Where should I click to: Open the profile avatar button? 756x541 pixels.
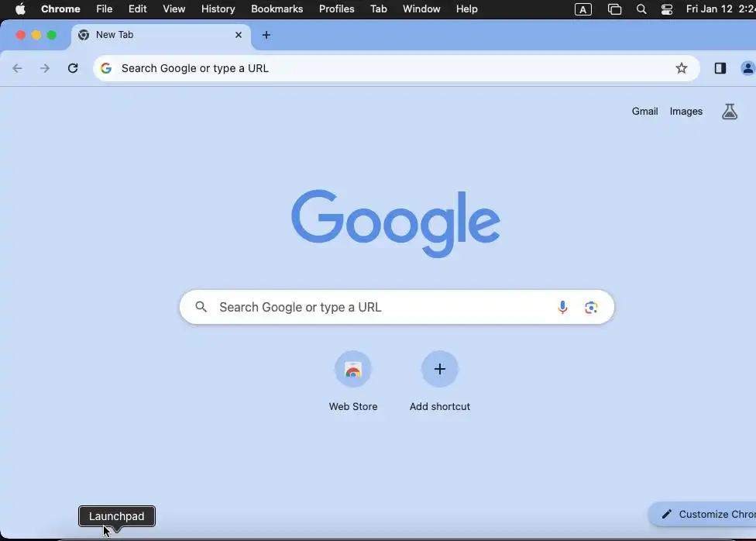click(x=747, y=68)
